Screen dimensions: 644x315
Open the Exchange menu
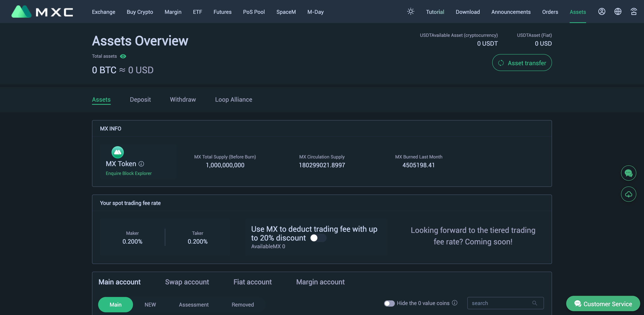(x=103, y=12)
